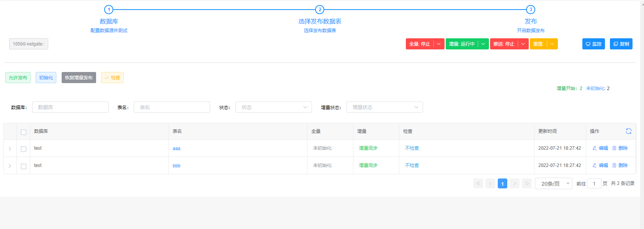Open the 增量状态 filter dropdown

pyautogui.click(x=384, y=107)
